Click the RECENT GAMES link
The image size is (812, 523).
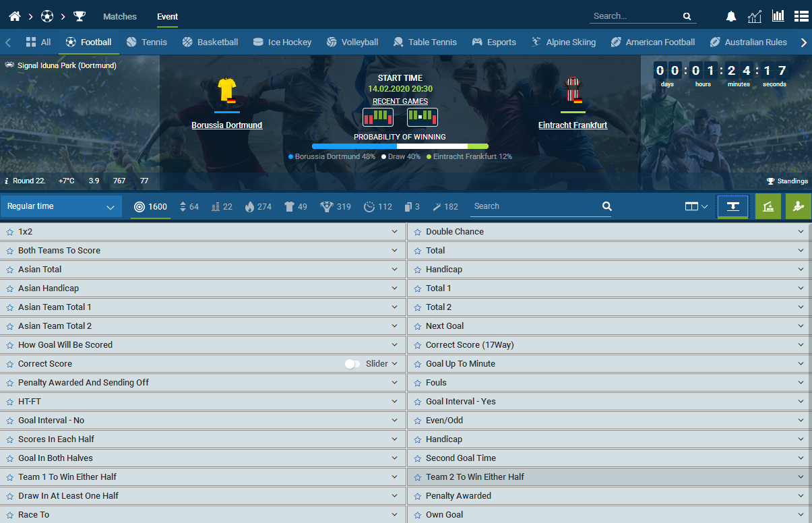coord(400,101)
